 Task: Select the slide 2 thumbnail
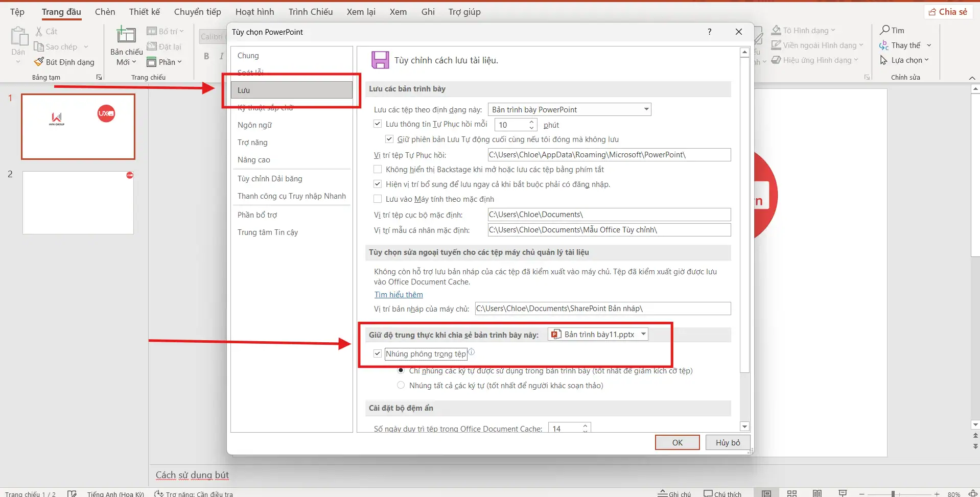pos(78,203)
